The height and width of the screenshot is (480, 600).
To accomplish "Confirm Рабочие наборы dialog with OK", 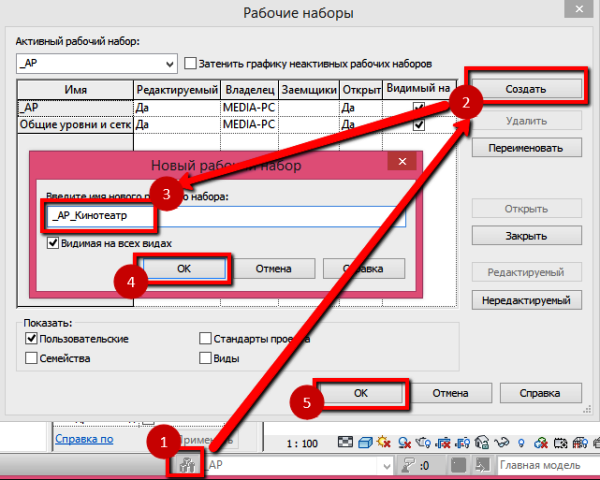I will tap(360, 393).
